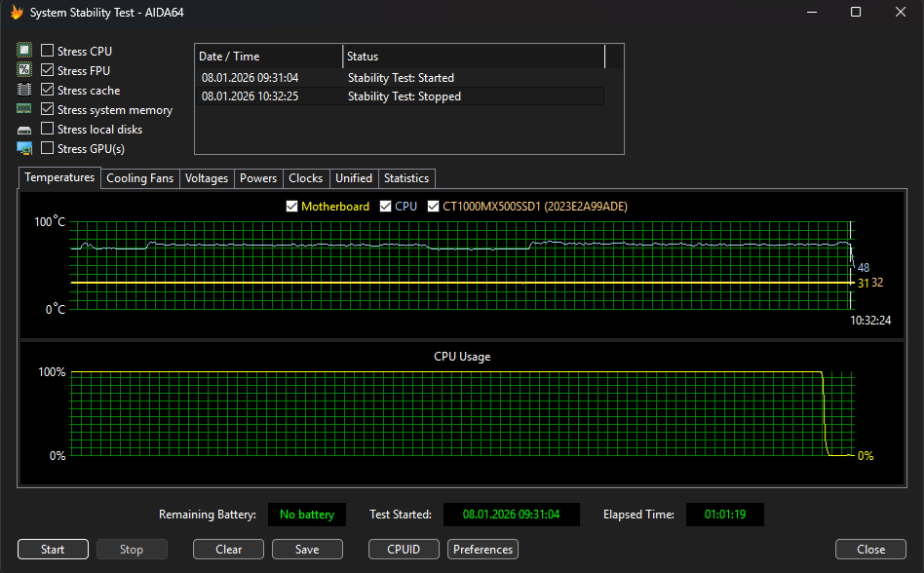Hide the Motherboard temperature graph line
924x573 pixels.
(x=291, y=207)
